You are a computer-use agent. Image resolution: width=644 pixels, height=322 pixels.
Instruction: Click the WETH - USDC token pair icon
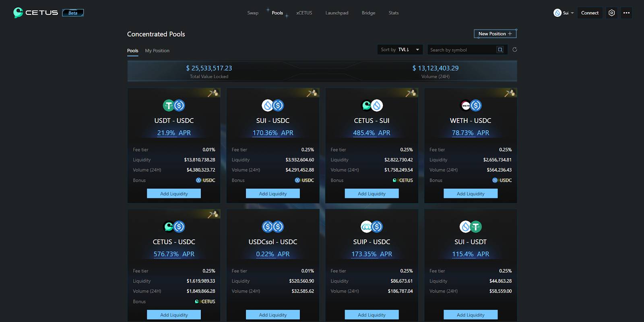tap(471, 106)
